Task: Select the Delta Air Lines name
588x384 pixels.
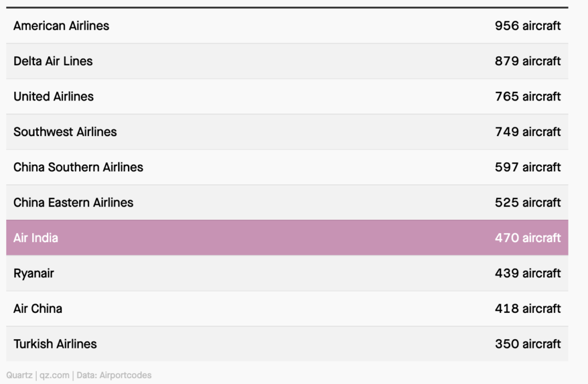Action: coord(53,61)
